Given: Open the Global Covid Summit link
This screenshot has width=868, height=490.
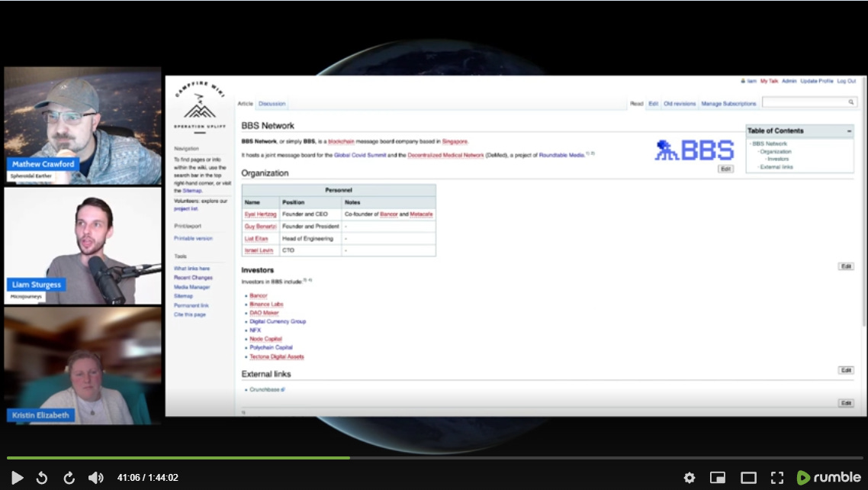Looking at the screenshot, I should coord(360,155).
